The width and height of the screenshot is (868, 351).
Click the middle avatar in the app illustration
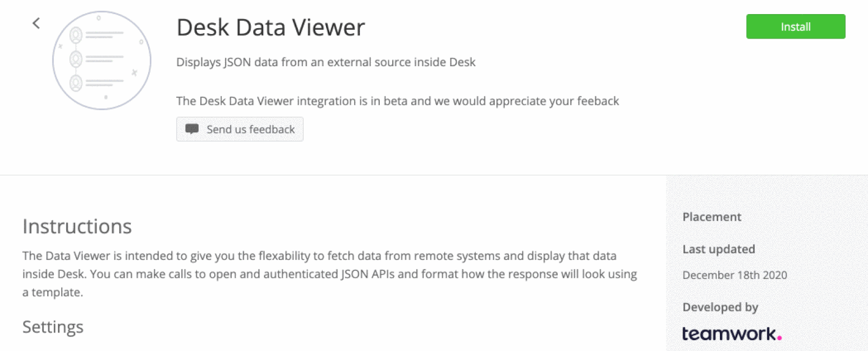[x=76, y=59]
